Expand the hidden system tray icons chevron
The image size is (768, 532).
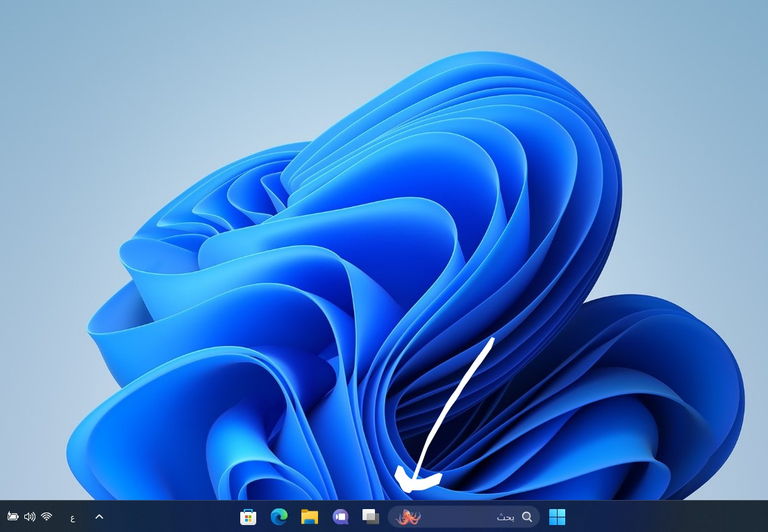tap(99, 516)
